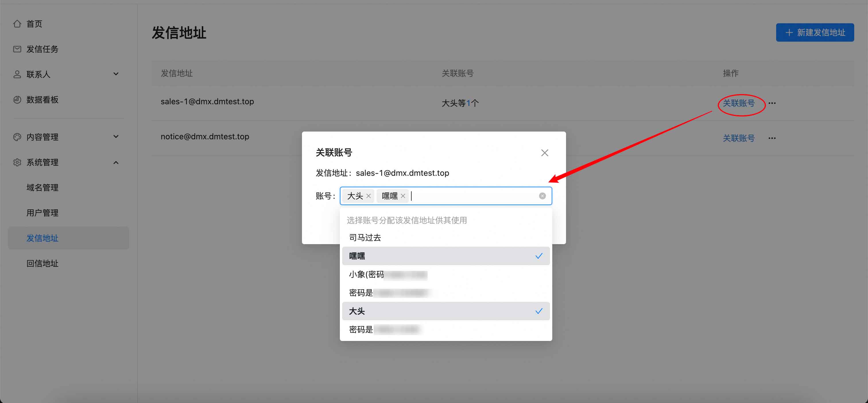Expand the 内容管理 submenu chevron
The height and width of the screenshot is (403, 868).
coord(116,136)
